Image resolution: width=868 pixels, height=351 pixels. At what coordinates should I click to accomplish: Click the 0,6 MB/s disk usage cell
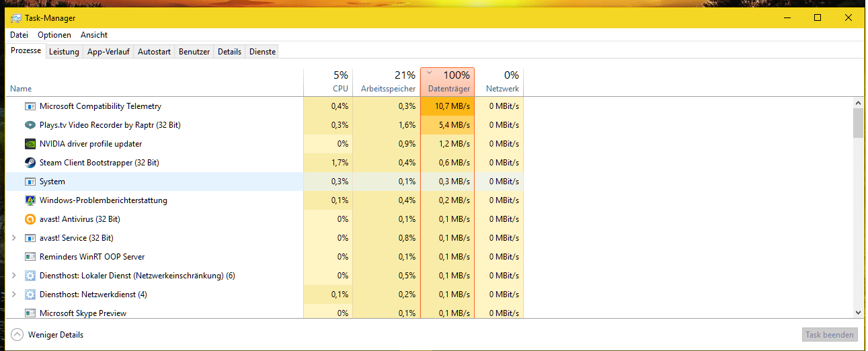point(448,163)
